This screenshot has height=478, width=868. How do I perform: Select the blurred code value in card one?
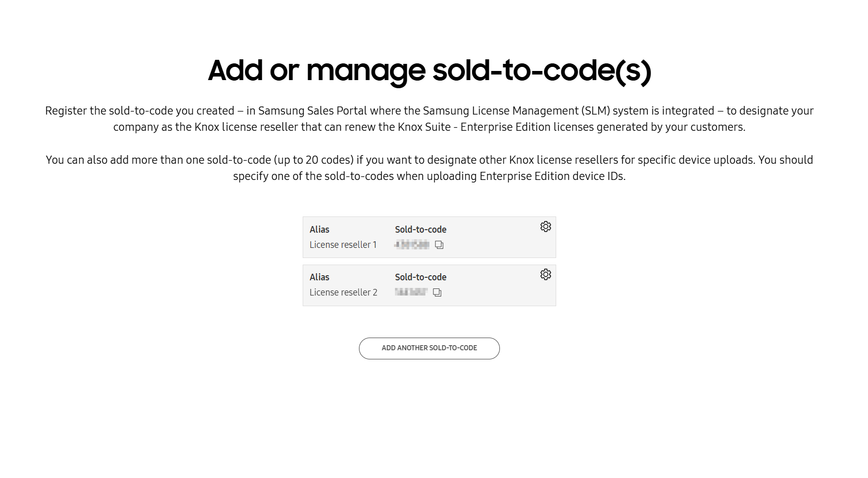tap(412, 244)
